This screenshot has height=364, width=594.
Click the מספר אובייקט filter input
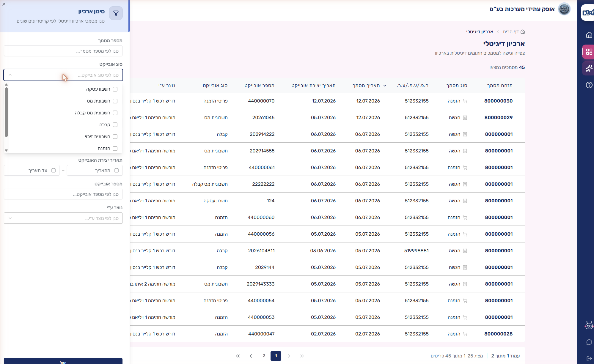pos(63,194)
